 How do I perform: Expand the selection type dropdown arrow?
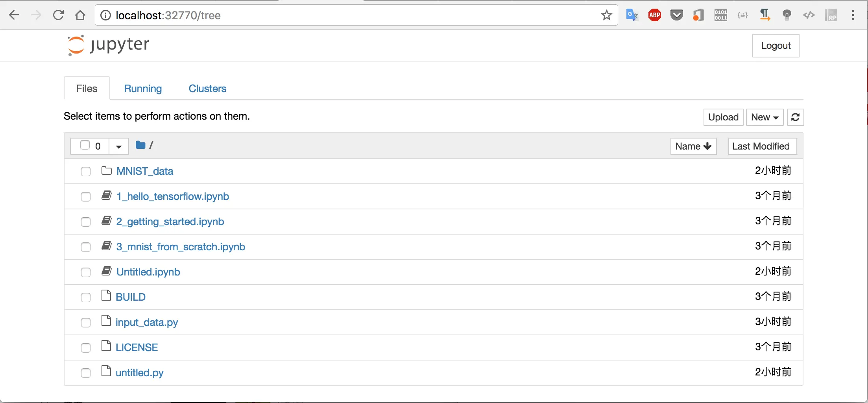pos(119,147)
